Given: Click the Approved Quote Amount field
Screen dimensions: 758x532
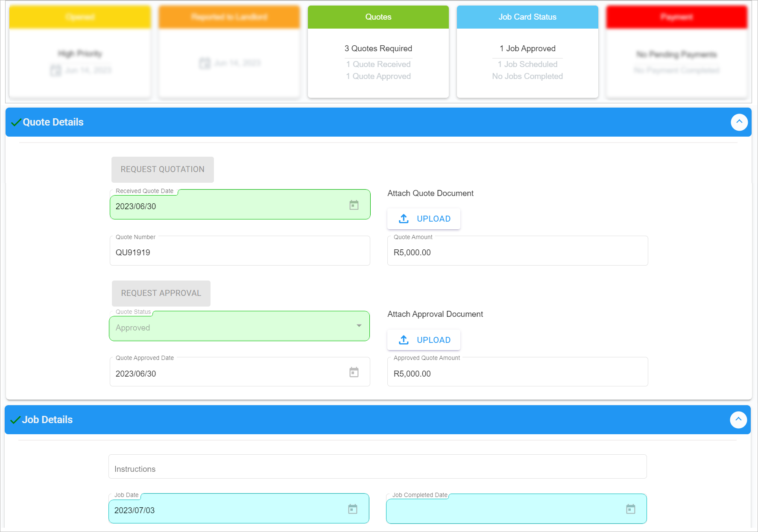Looking at the screenshot, I should (x=518, y=372).
